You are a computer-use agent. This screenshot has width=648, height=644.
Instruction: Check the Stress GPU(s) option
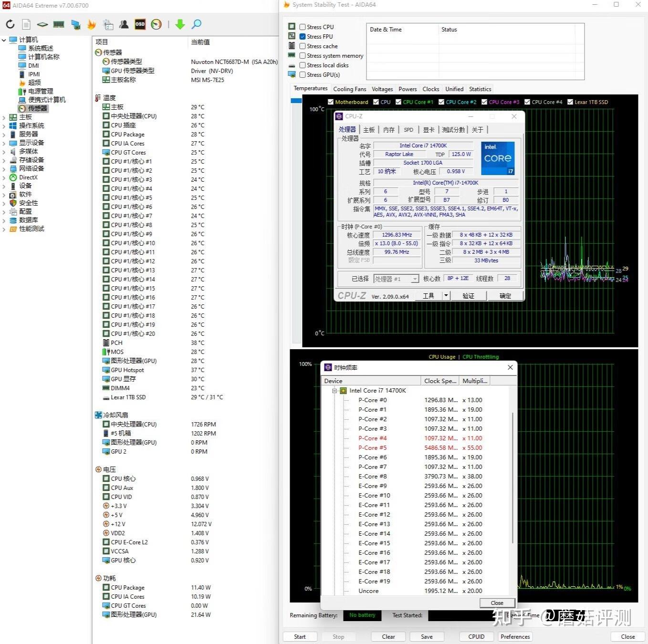[303, 74]
